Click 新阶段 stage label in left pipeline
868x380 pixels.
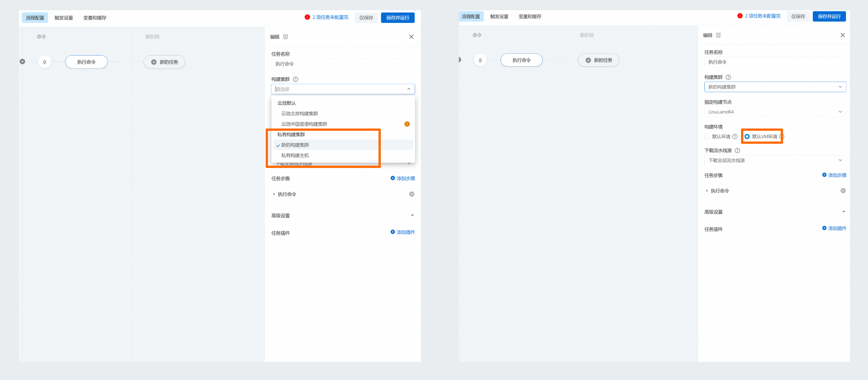(x=152, y=37)
